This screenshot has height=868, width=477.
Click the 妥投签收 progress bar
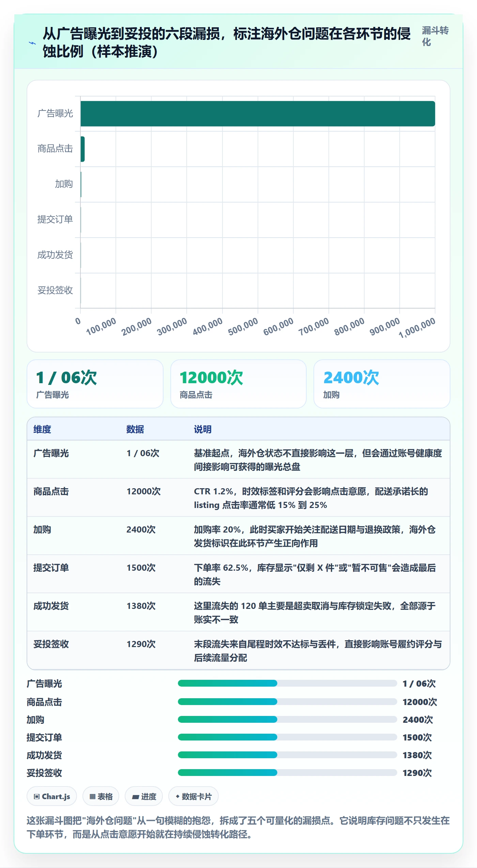(287, 773)
